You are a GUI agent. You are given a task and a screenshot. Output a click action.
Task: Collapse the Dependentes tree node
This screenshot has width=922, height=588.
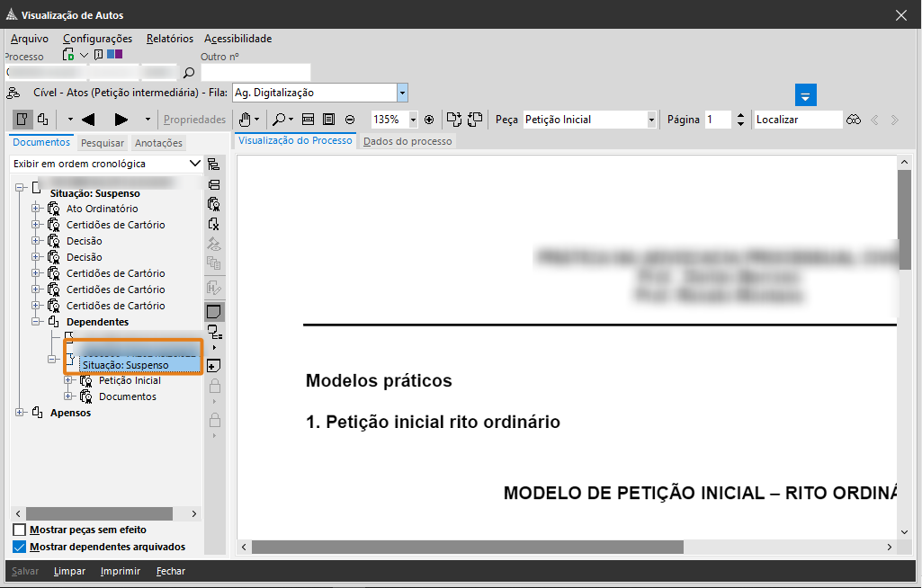point(36,322)
